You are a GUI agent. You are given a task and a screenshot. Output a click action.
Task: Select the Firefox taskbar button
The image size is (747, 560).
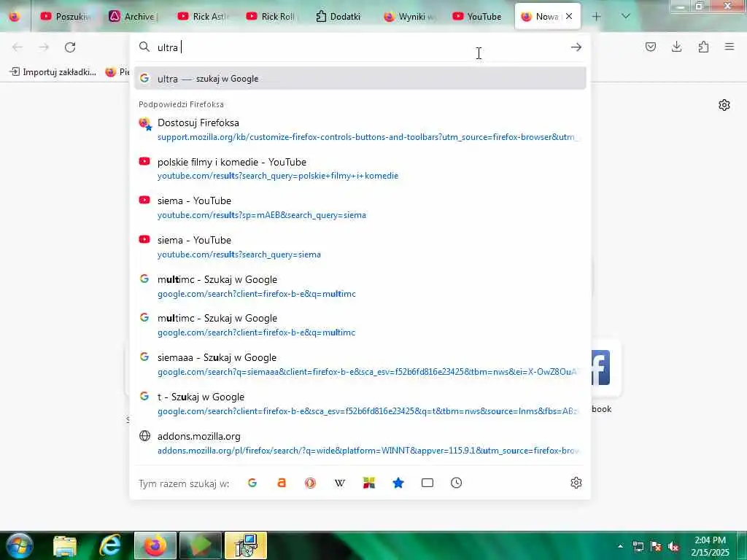[155, 545]
